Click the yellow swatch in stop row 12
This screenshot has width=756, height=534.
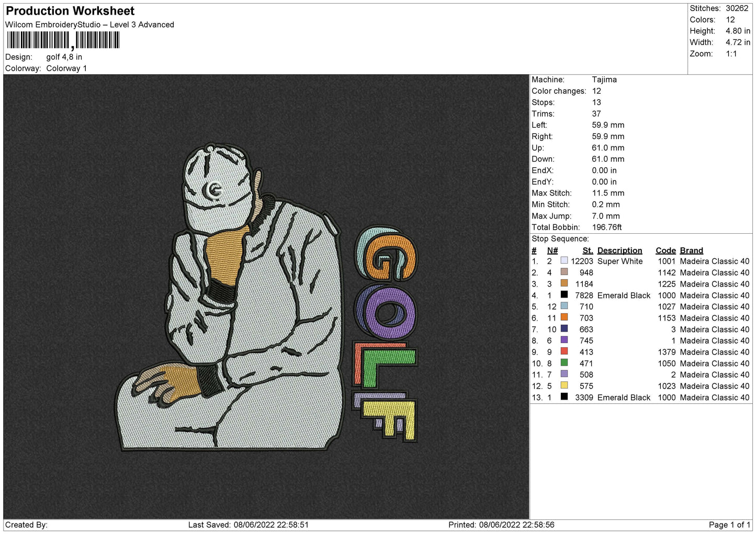[x=564, y=385]
